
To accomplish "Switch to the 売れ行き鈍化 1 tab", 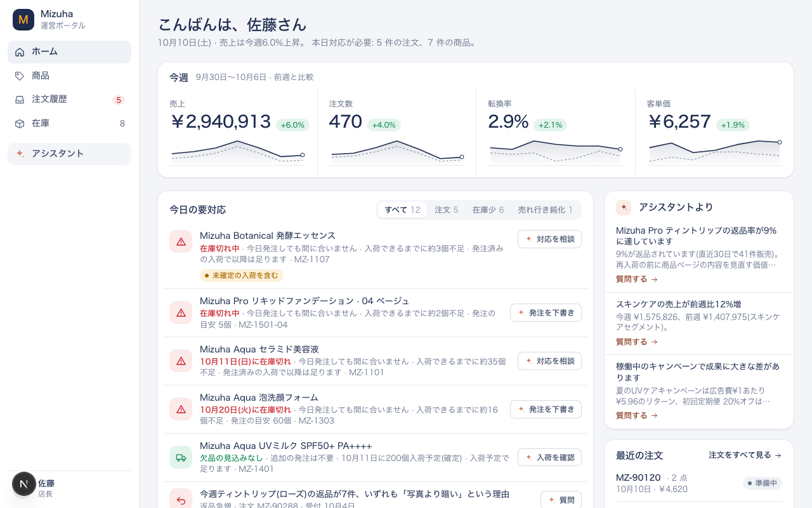I will click(x=545, y=210).
